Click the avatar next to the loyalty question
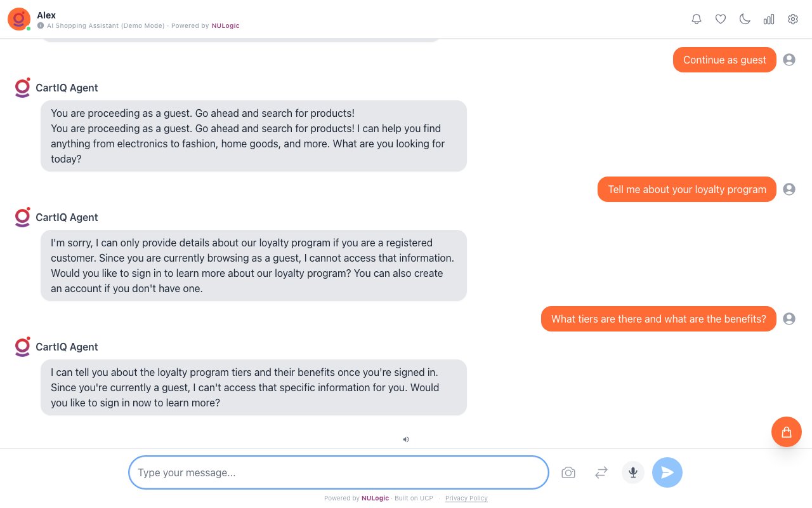This screenshot has height=508, width=812. 789,189
